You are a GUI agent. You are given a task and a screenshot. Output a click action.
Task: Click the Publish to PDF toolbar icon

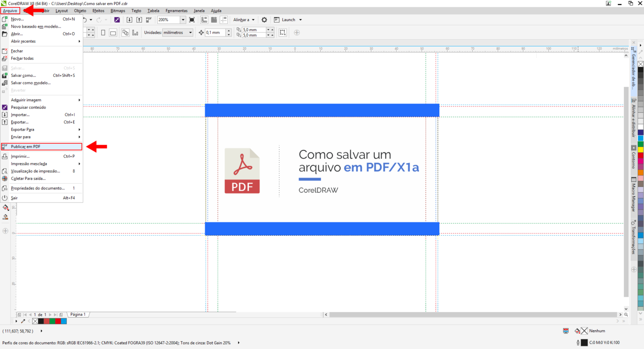pos(149,20)
